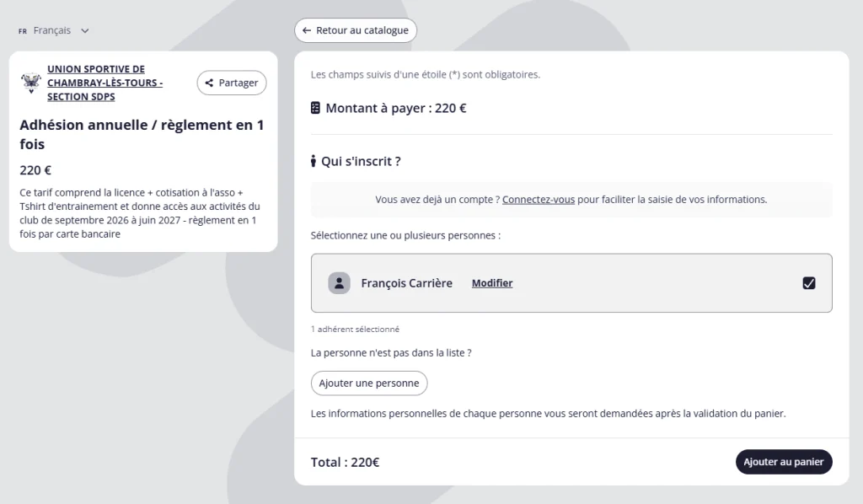Share using the Partager button
Viewport: 863px width, 504px height.
(x=232, y=83)
